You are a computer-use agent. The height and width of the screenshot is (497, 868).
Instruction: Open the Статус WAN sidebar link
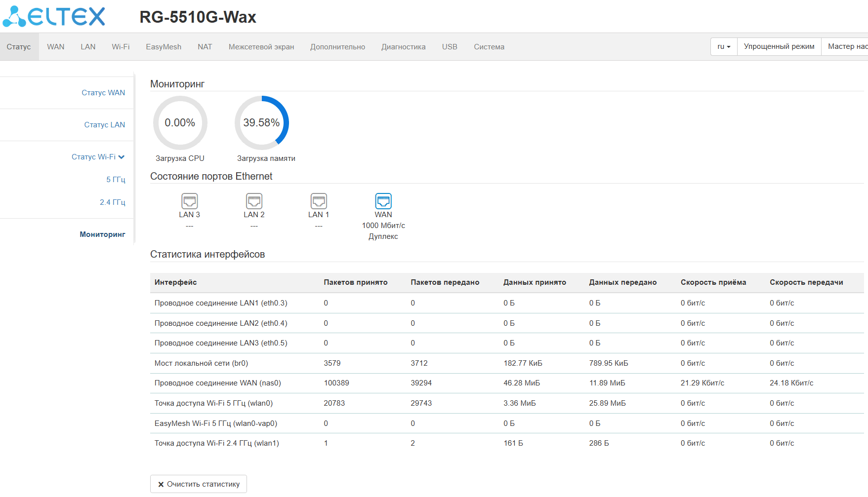103,93
